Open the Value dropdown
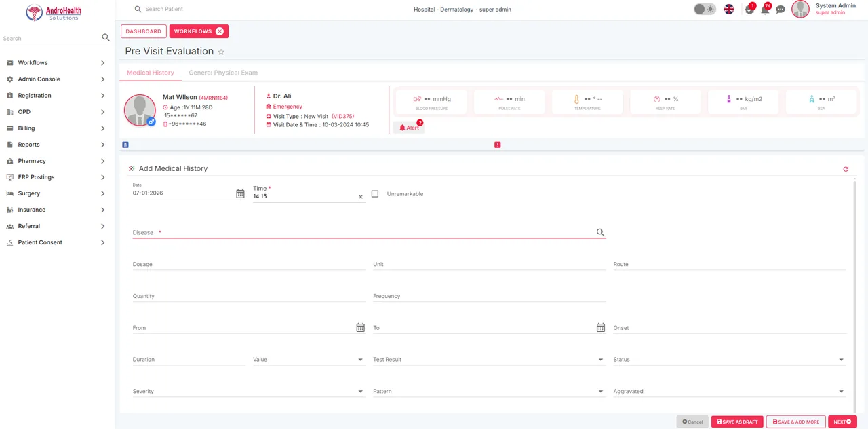This screenshot has height=429, width=868. point(309,360)
